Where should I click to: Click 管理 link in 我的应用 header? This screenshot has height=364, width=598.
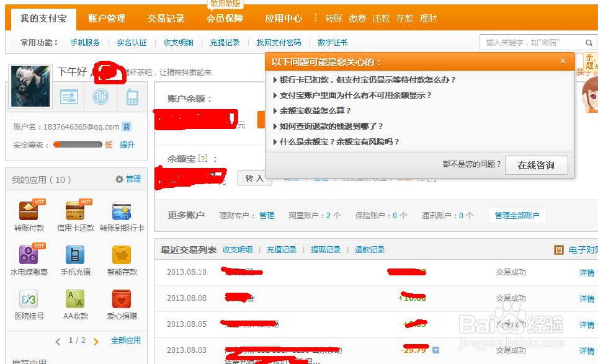(x=133, y=179)
